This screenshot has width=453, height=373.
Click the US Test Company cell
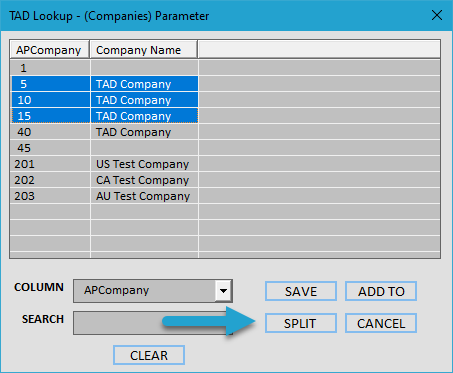144,164
